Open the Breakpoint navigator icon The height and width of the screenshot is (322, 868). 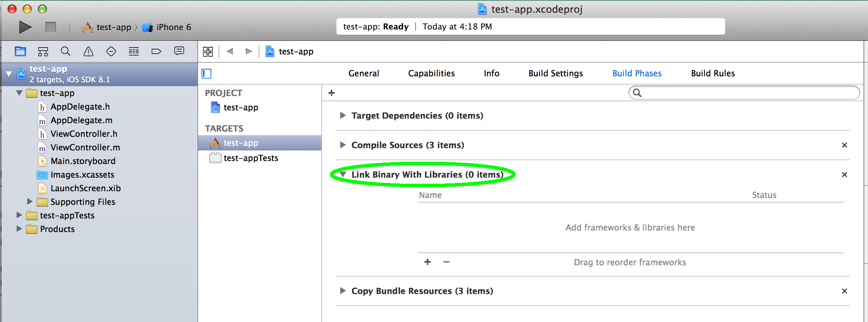coord(156,51)
